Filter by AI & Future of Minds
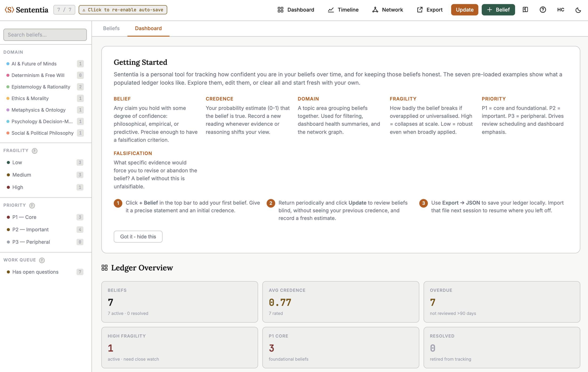This screenshot has height=372, width=588. pos(45,64)
